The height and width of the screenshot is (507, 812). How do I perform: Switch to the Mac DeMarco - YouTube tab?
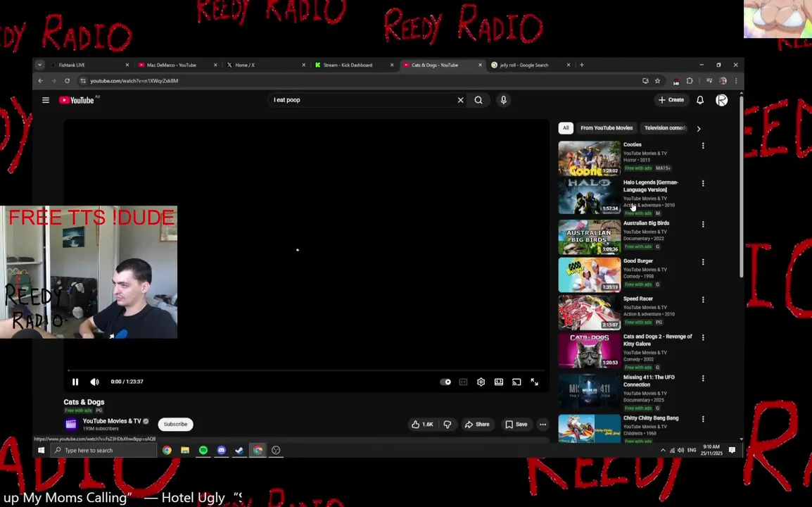click(177, 65)
